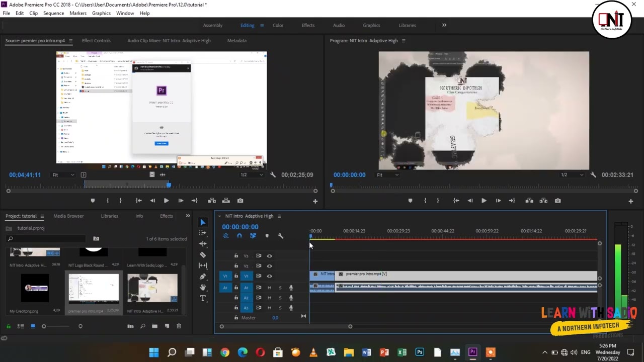Viewport: 644px width, 362px height.
Task: Click the Export Frame camera in Source monitor
Action: (x=240, y=201)
